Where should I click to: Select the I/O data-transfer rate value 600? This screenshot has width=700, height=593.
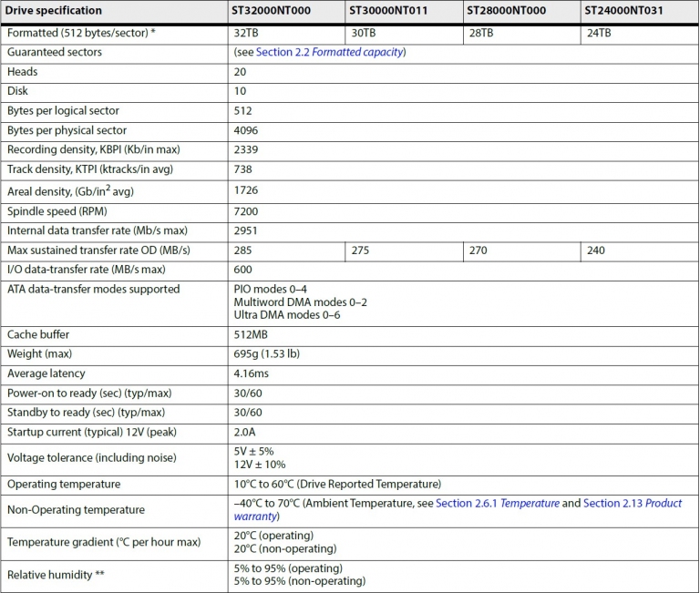pos(242,270)
